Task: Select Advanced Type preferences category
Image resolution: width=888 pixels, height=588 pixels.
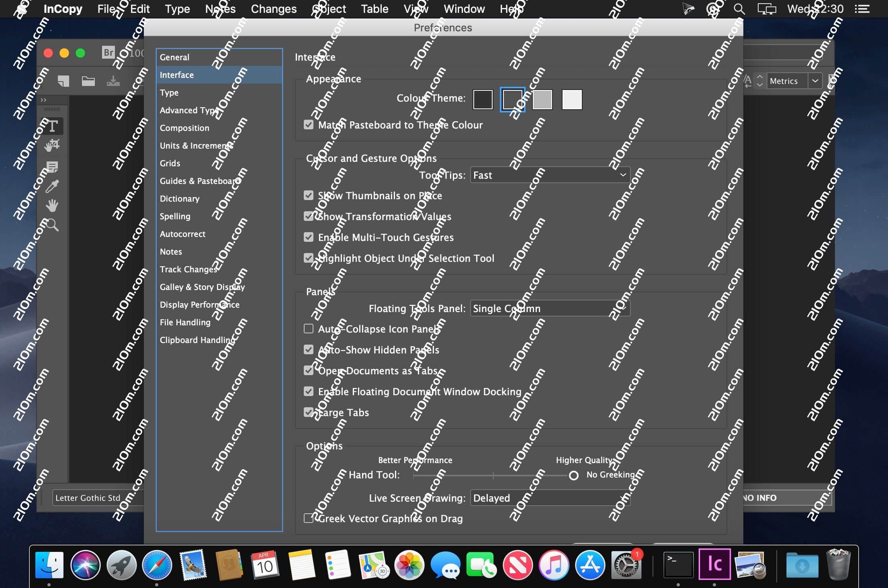Action: coord(219,110)
